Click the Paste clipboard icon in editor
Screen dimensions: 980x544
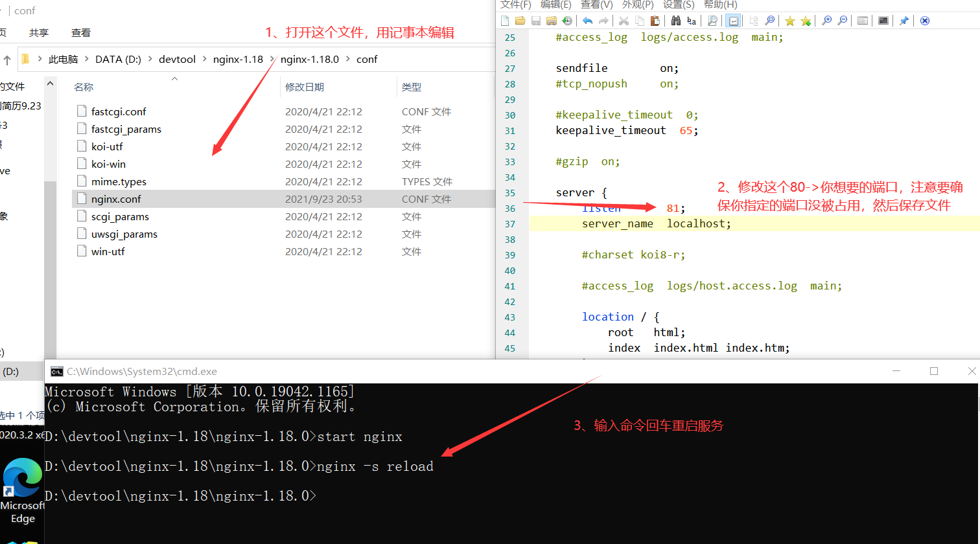point(655,21)
